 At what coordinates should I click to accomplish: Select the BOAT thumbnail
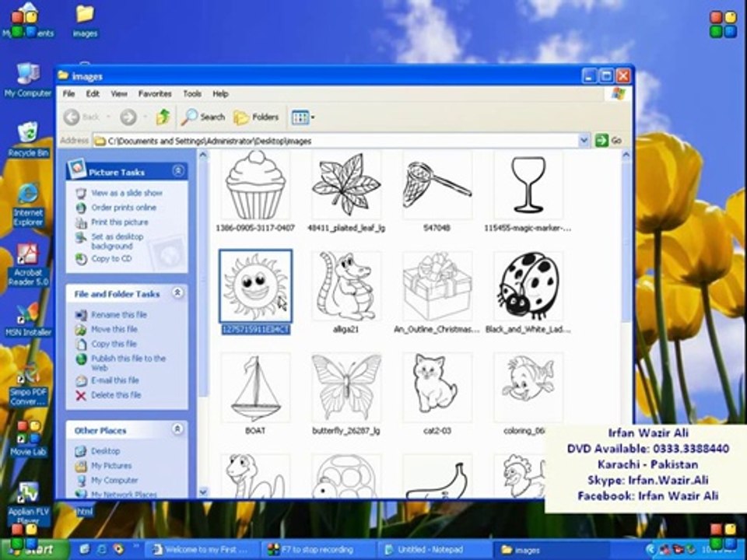(256, 387)
